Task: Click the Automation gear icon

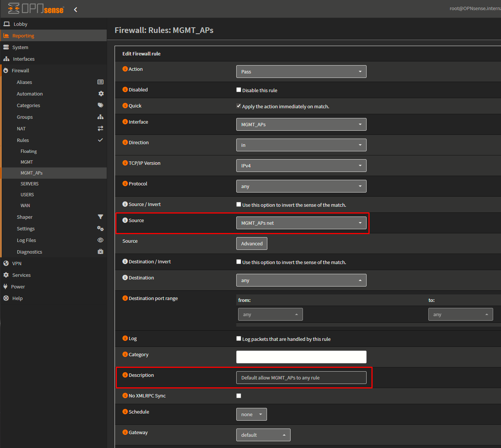Action: [101, 94]
